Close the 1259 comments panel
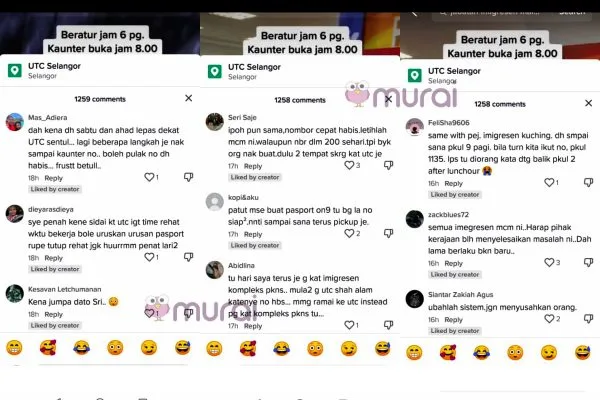Viewport: 600px width, 400px height. coord(189,98)
